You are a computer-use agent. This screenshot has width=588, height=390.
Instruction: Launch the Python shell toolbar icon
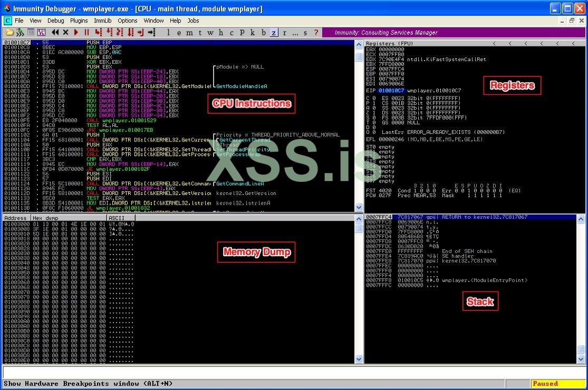(x=20, y=33)
